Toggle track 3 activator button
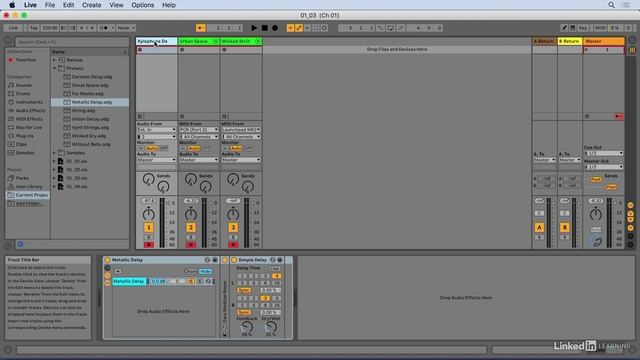The image size is (640, 360). (x=233, y=227)
